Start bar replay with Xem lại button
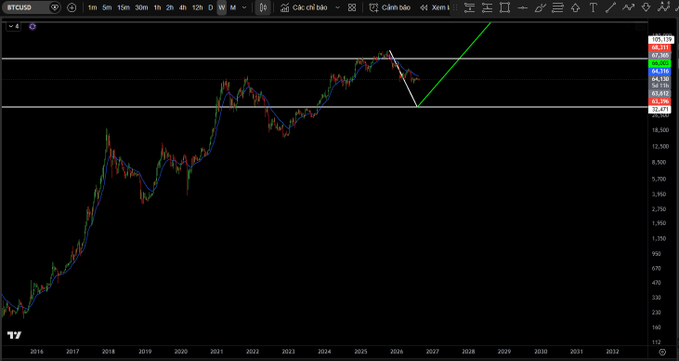679x361 pixels. pyautogui.click(x=434, y=7)
